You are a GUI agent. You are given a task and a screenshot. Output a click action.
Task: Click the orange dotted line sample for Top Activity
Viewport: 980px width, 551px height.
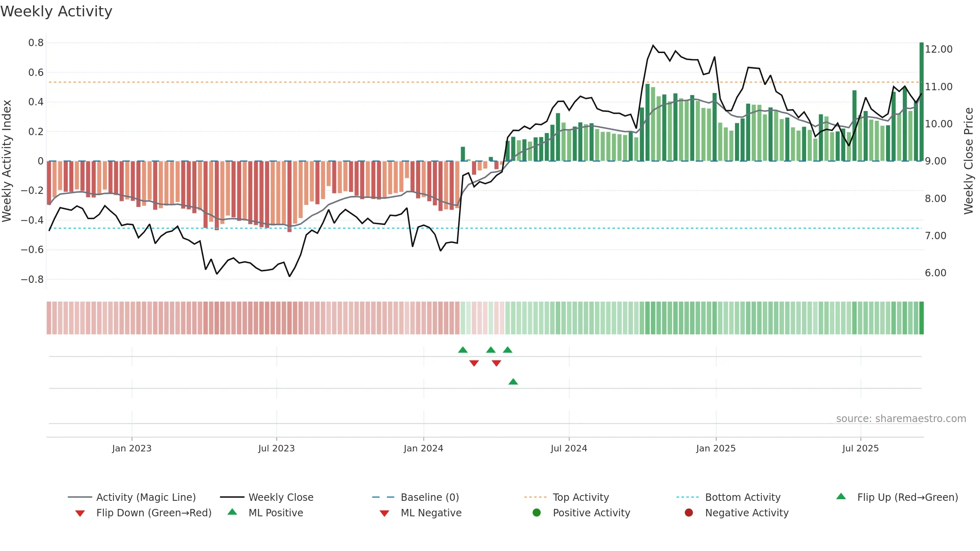click(x=535, y=497)
